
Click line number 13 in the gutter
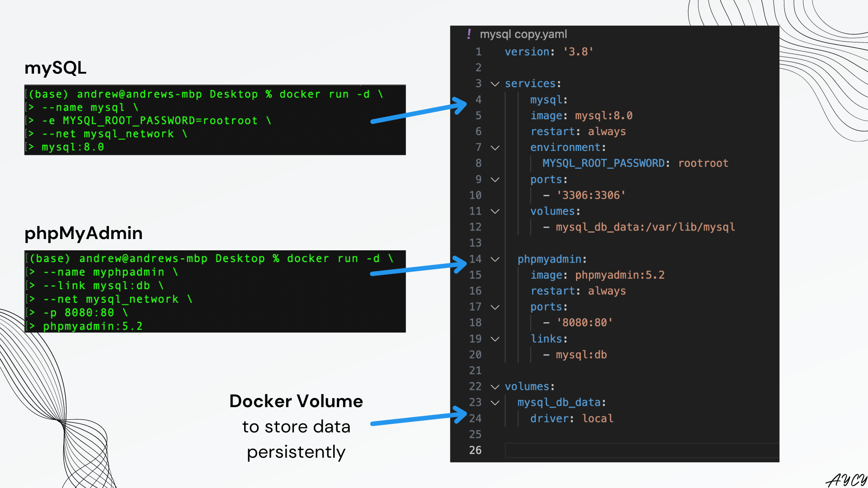click(475, 243)
